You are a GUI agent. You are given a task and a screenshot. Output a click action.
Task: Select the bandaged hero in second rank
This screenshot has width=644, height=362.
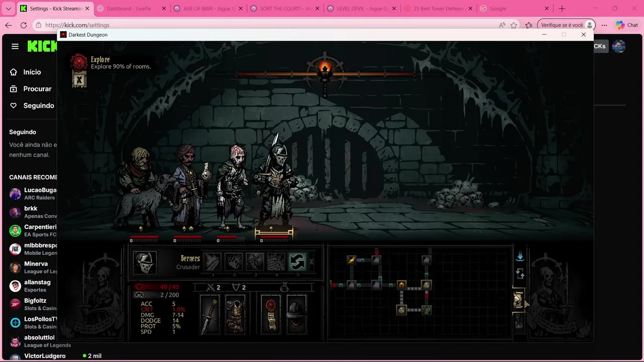click(x=232, y=186)
